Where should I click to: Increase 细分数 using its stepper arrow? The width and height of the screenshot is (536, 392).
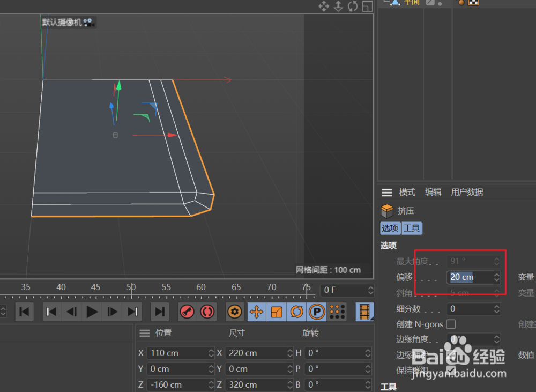coord(496,306)
